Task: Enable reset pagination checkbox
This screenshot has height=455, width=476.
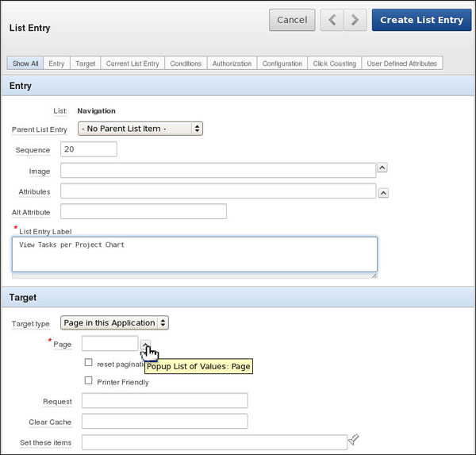Action: pos(89,362)
